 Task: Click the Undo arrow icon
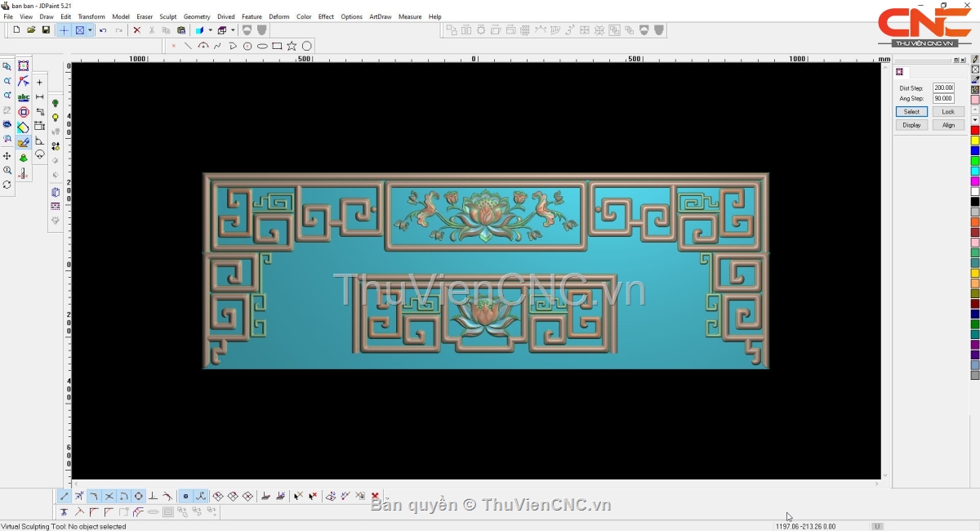pyautogui.click(x=103, y=30)
